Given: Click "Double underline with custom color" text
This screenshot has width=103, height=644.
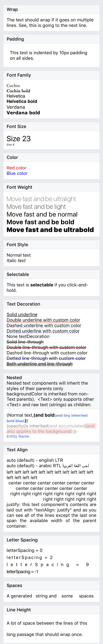Looking at the screenshot, I should click(x=43, y=320).
